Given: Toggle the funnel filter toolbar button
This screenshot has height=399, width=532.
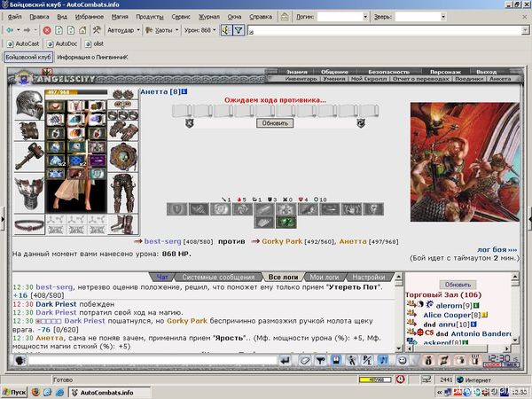Looking at the screenshot, I should (x=239, y=30).
